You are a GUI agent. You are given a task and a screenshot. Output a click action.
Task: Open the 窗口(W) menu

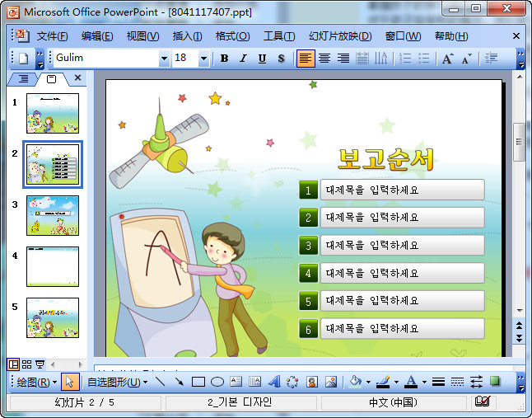point(403,36)
